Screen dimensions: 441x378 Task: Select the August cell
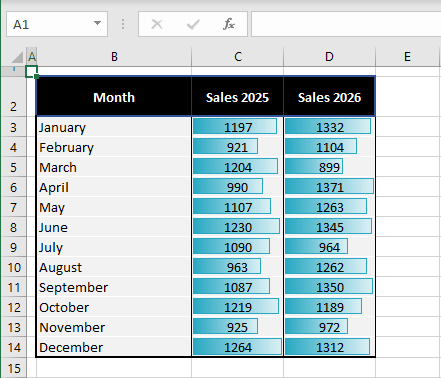[x=114, y=267]
